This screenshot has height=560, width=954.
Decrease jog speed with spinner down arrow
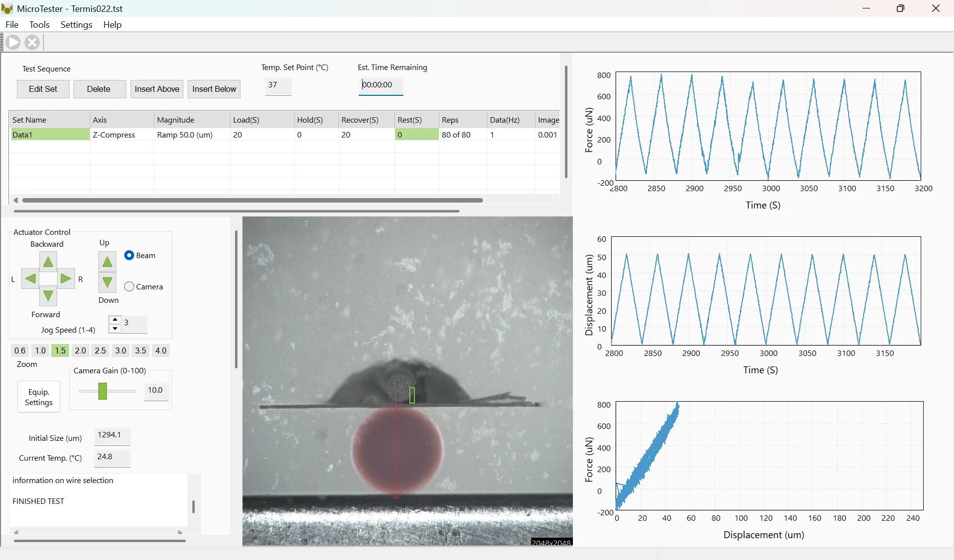tap(115, 329)
